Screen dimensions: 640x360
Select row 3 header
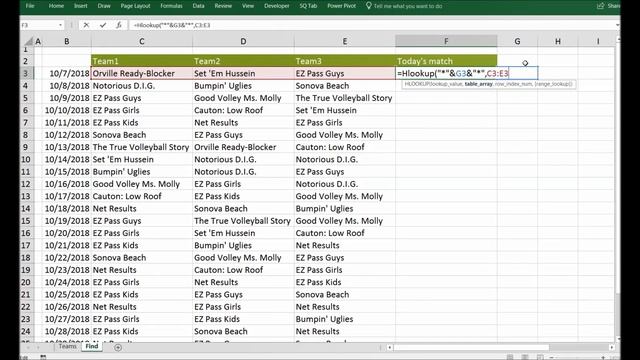(x=26, y=73)
